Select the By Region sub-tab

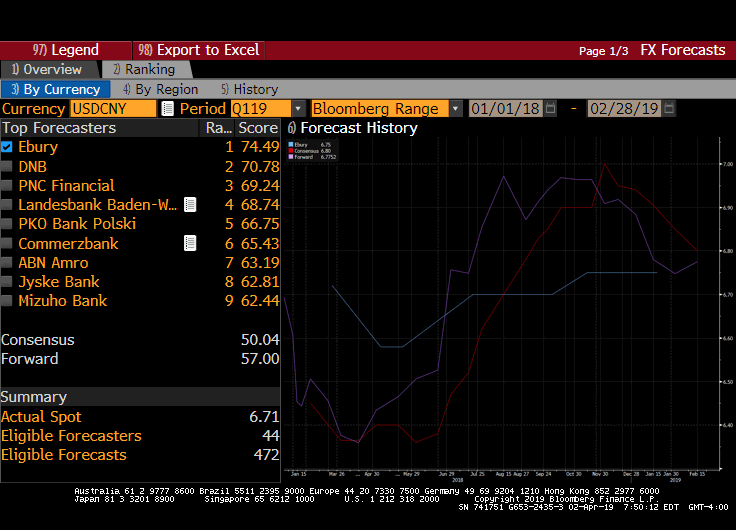tap(161, 89)
